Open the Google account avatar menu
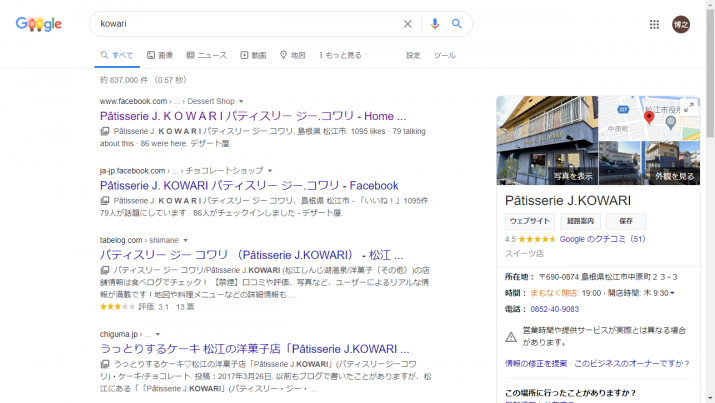The height and width of the screenshot is (403, 715). 681,24
